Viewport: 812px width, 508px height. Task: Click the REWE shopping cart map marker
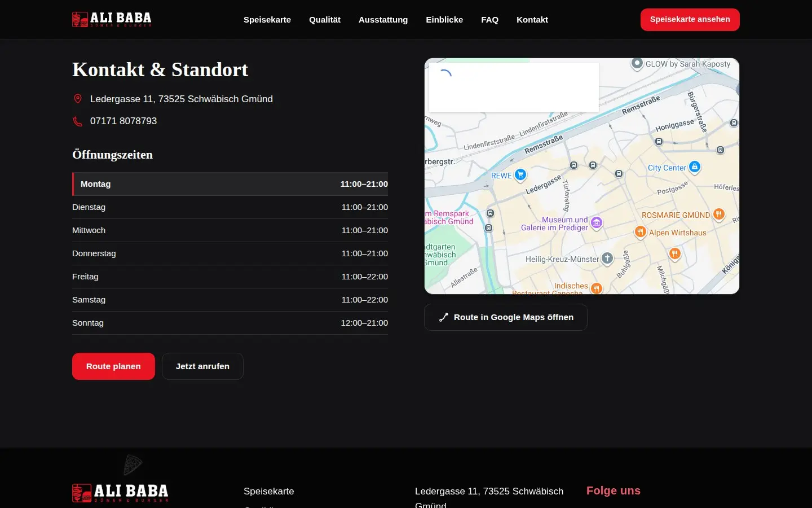520,175
